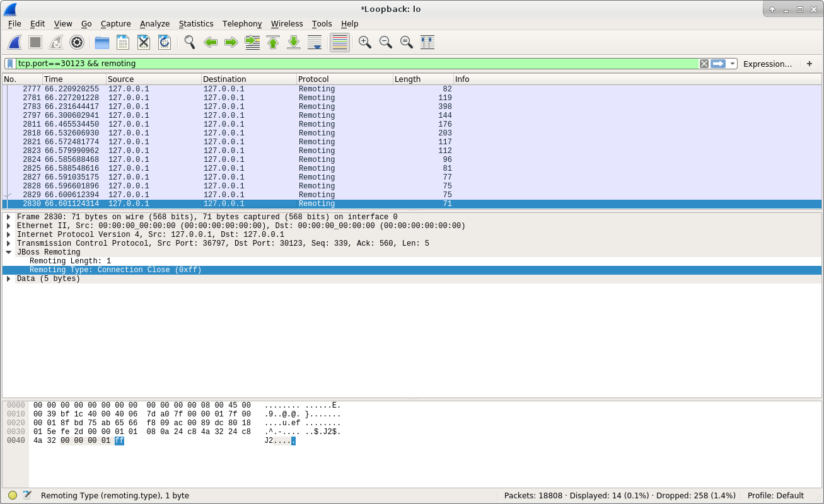The height and width of the screenshot is (504, 824).
Task: Zoom out packet text
Action: [386, 43]
